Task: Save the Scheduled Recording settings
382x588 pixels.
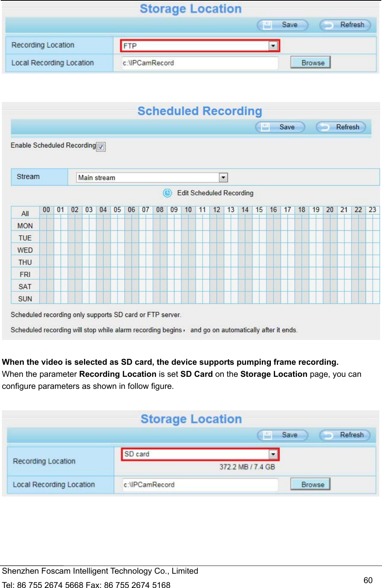Action: [x=280, y=127]
